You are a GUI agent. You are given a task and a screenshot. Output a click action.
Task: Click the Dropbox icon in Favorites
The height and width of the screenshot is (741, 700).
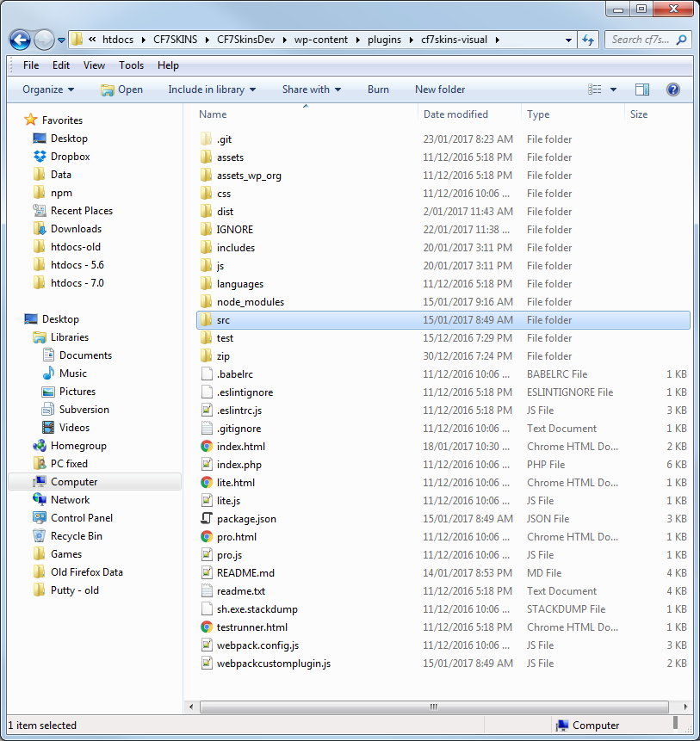click(x=40, y=157)
